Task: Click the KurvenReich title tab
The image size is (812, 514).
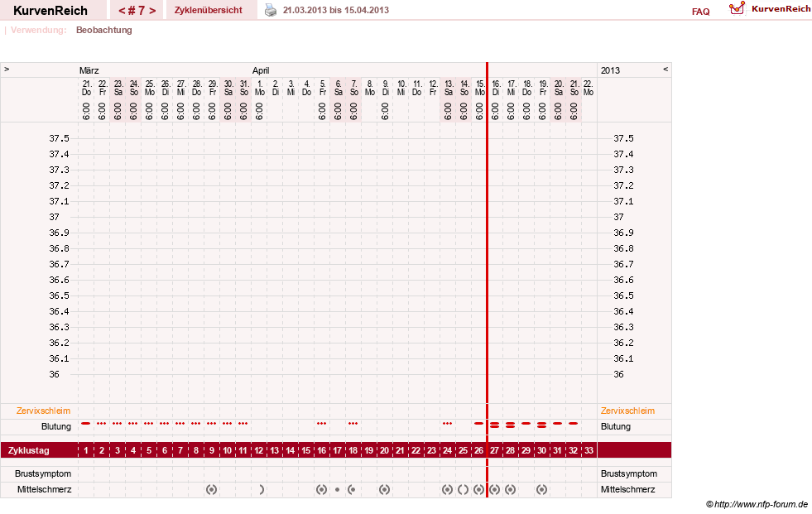Action: [50, 11]
